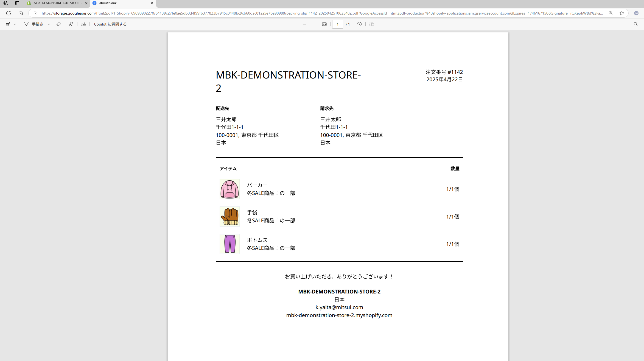Select the eraser tool
This screenshot has height=361, width=644.
[58, 24]
